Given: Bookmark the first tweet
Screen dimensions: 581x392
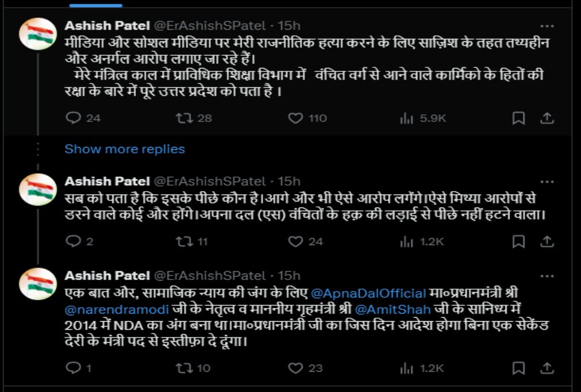Looking at the screenshot, I should (518, 118).
